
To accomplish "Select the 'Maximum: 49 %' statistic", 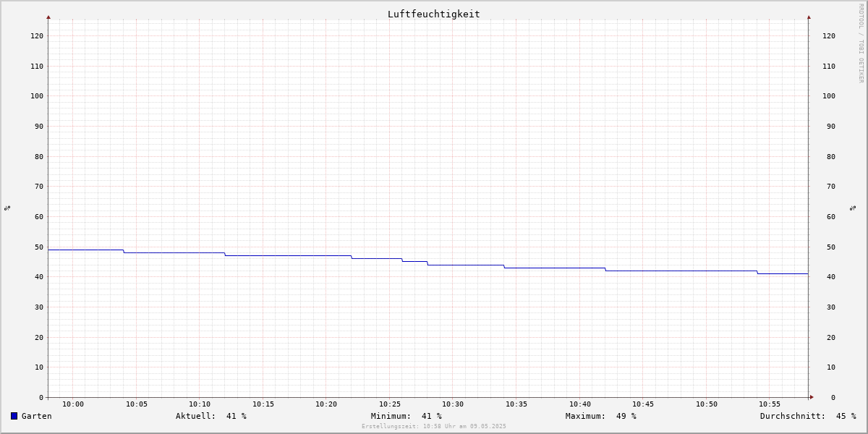I will coord(601,416).
